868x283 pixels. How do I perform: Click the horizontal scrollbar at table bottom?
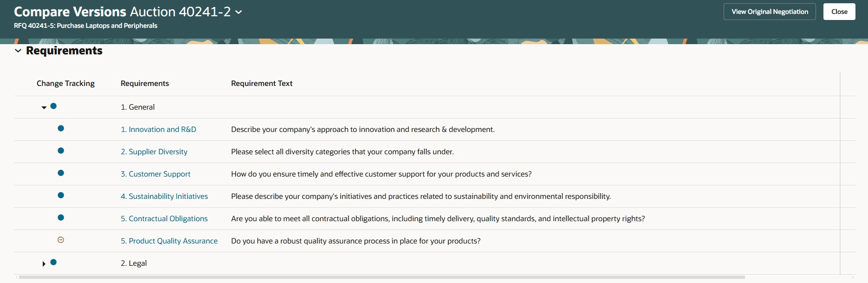(x=381, y=277)
